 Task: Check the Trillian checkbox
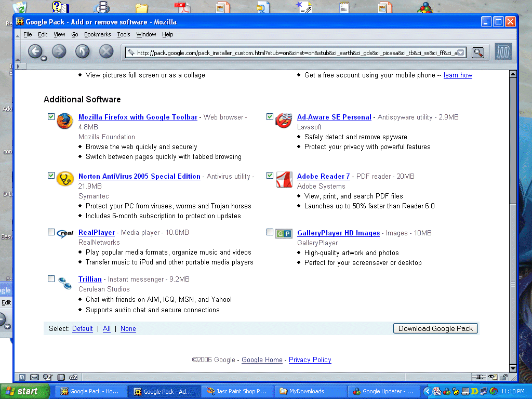point(51,279)
